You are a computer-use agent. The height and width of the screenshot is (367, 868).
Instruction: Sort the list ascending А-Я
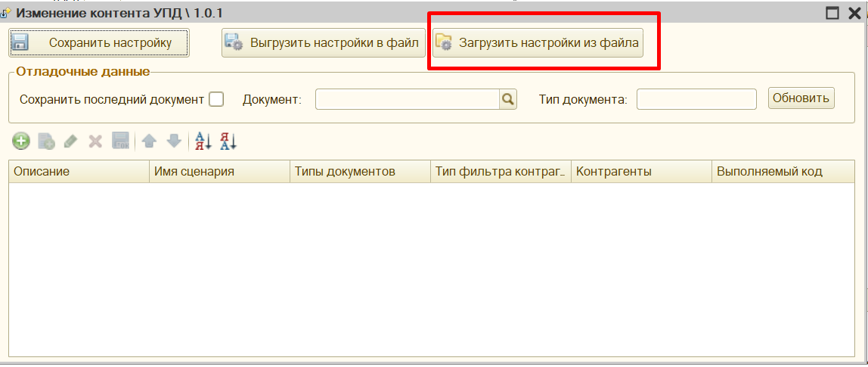click(203, 141)
